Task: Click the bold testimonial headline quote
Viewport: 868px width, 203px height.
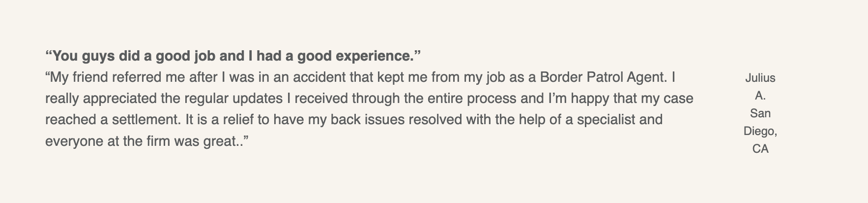Action: click(233, 56)
